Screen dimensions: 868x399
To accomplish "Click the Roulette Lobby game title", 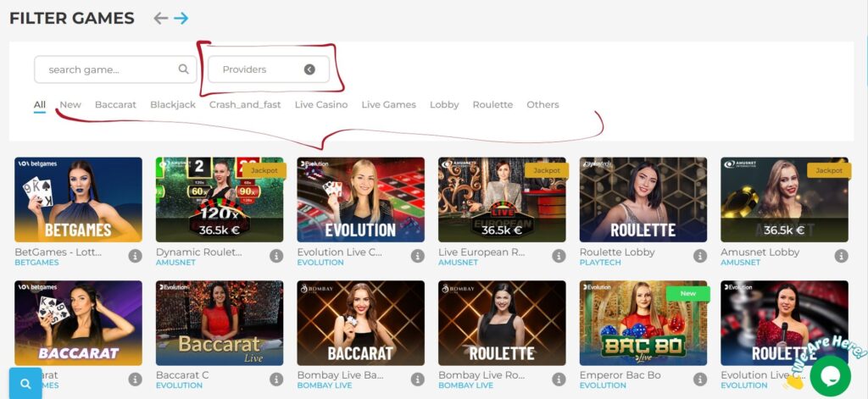I will click(617, 252).
